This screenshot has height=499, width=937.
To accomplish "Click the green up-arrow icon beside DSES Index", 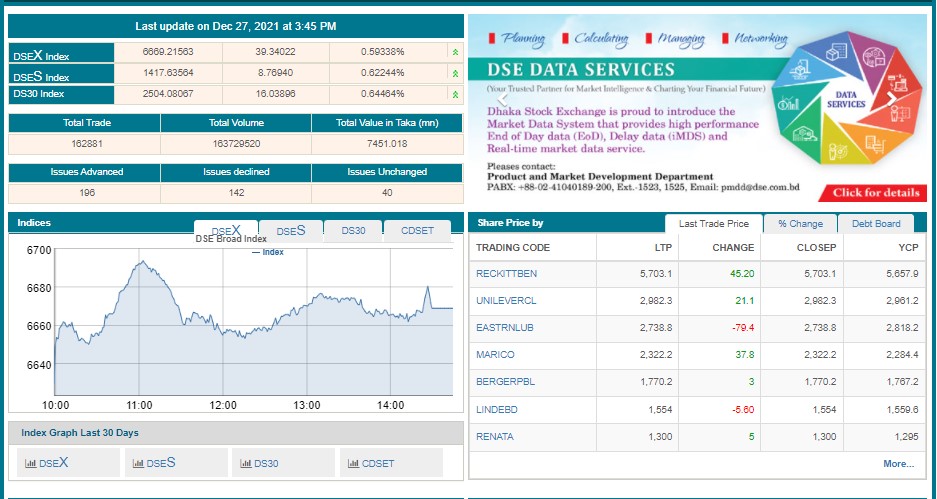I will 455,73.
